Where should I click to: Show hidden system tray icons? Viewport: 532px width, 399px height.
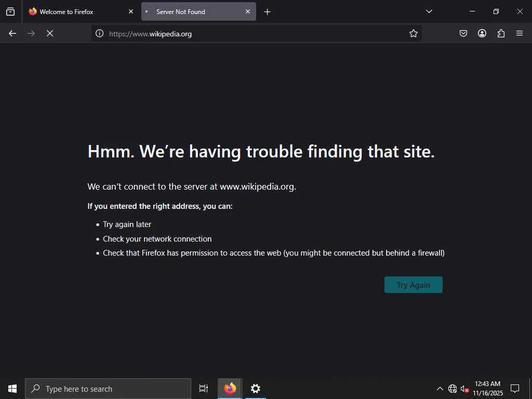coord(440,389)
